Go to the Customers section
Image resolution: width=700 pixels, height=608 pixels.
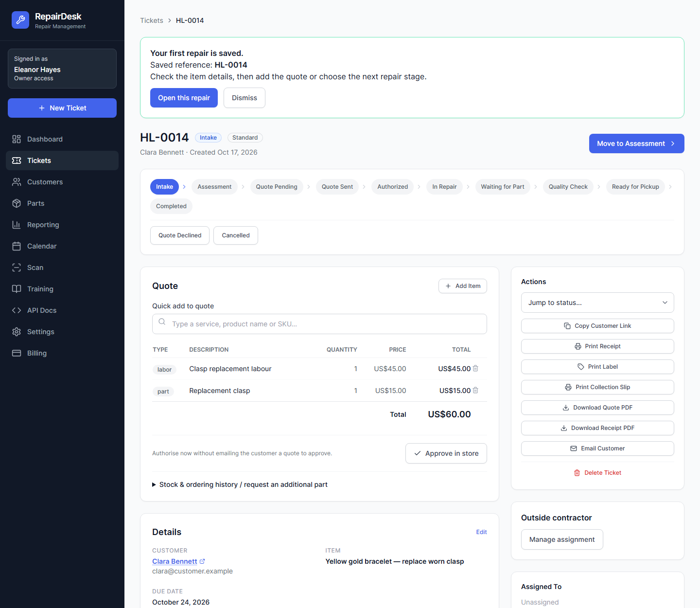point(62,182)
